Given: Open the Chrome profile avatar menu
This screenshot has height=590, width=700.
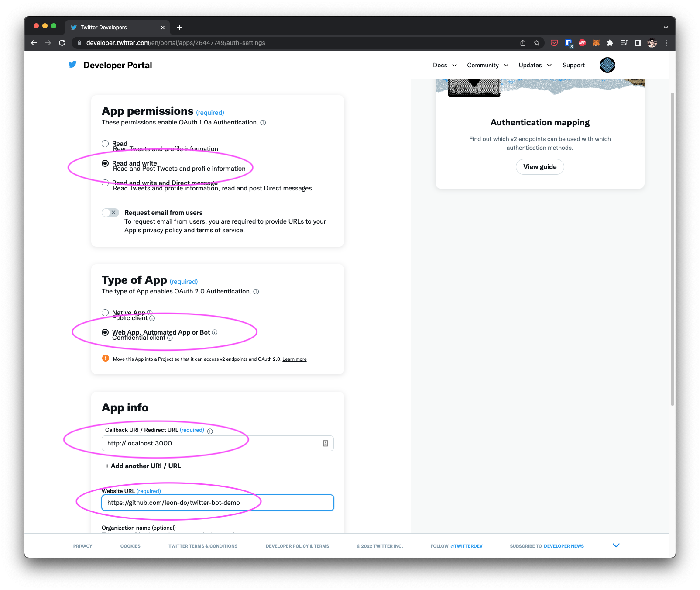Looking at the screenshot, I should click(x=652, y=43).
